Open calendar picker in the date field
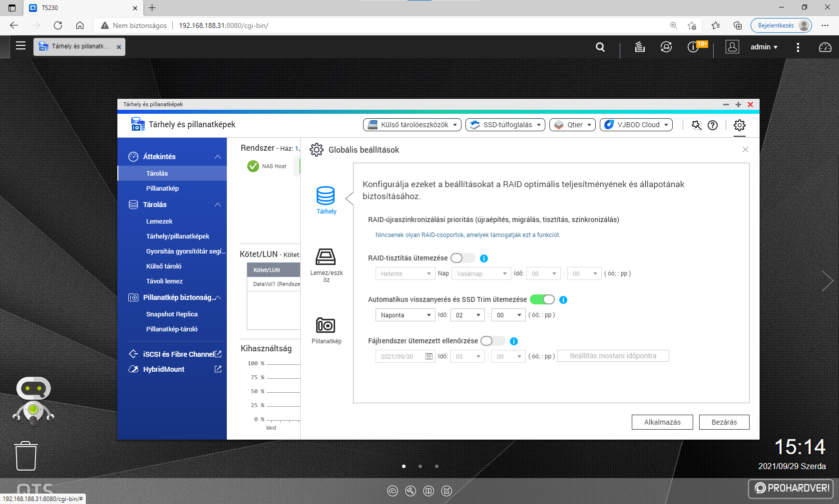 coord(429,356)
